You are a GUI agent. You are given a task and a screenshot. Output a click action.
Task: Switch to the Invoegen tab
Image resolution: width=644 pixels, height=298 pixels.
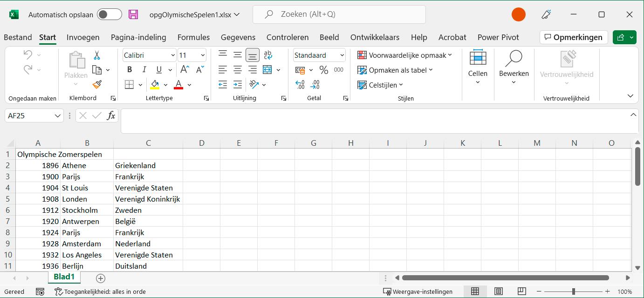click(83, 37)
